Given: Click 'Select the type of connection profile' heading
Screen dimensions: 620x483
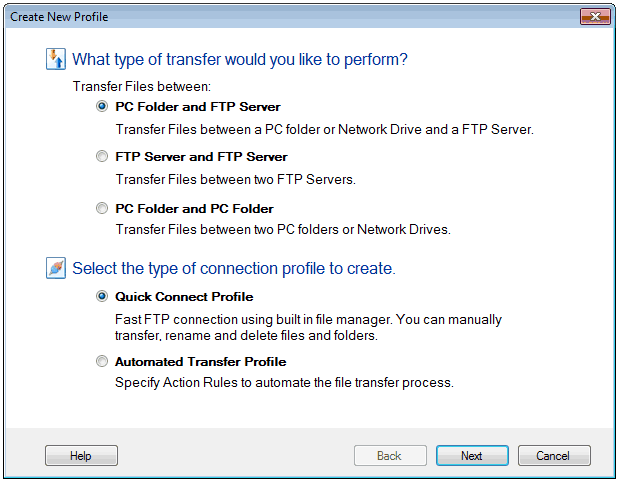Looking at the screenshot, I should pyautogui.click(x=234, y=268).
